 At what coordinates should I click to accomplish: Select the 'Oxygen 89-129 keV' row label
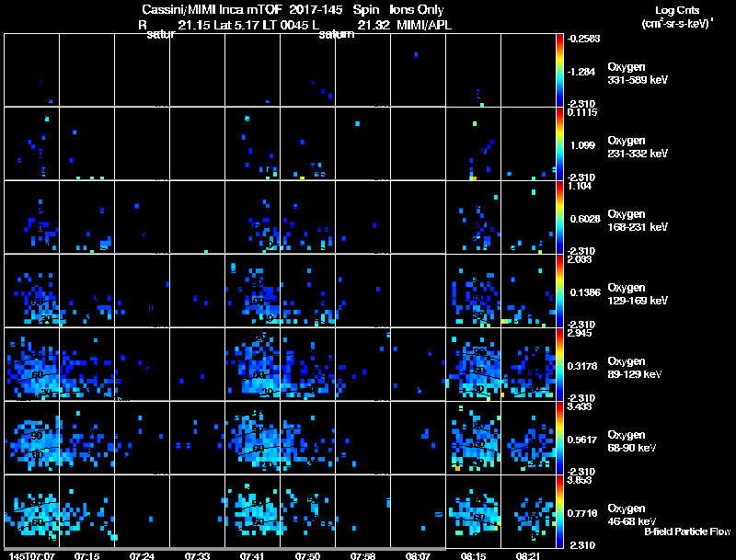(635, 368)
